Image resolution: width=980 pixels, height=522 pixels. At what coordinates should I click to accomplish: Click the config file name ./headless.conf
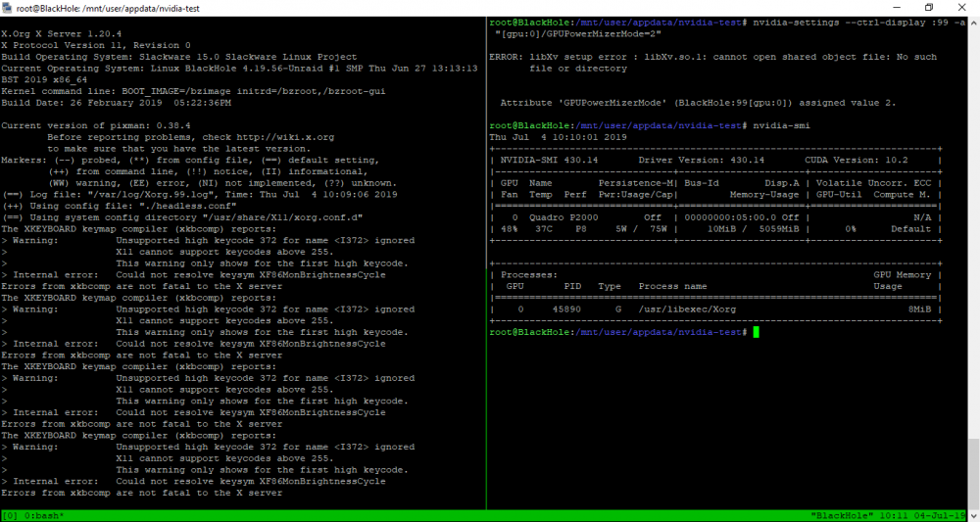[x=185, y=206]
